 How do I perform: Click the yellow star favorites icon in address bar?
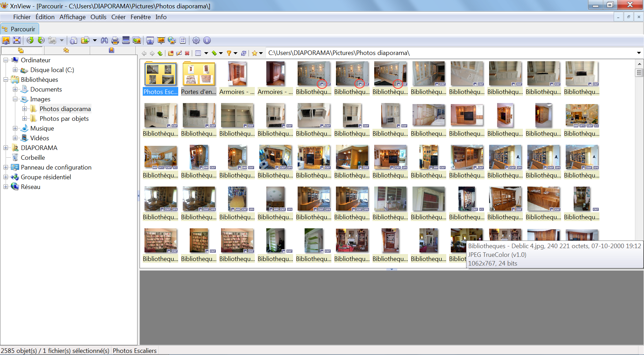tap(254, 53)
